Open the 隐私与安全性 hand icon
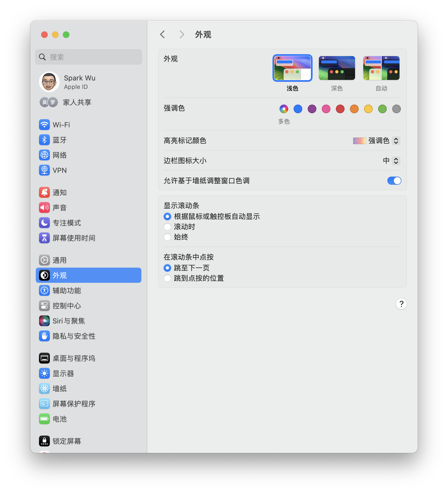Screen dimensions: 448x493 [x=44, y=336]
